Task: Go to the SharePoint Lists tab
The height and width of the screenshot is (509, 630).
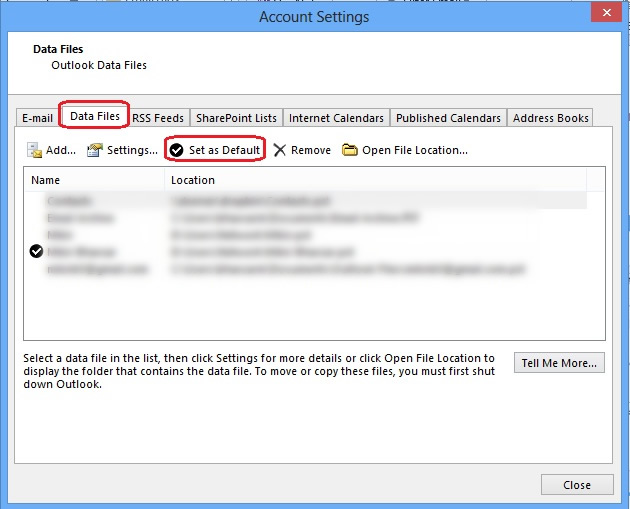Action: coord(236,118)
